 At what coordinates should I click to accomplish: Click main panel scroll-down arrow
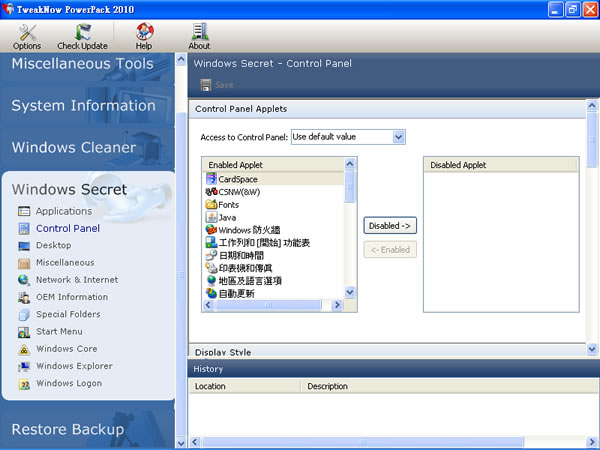[x=592, y=349]
